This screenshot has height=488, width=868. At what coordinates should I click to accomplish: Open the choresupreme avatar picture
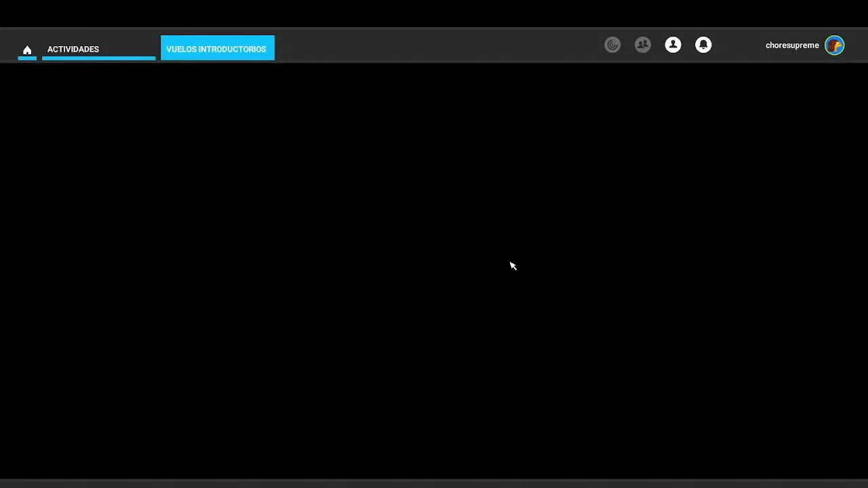(x=835, y=45)
